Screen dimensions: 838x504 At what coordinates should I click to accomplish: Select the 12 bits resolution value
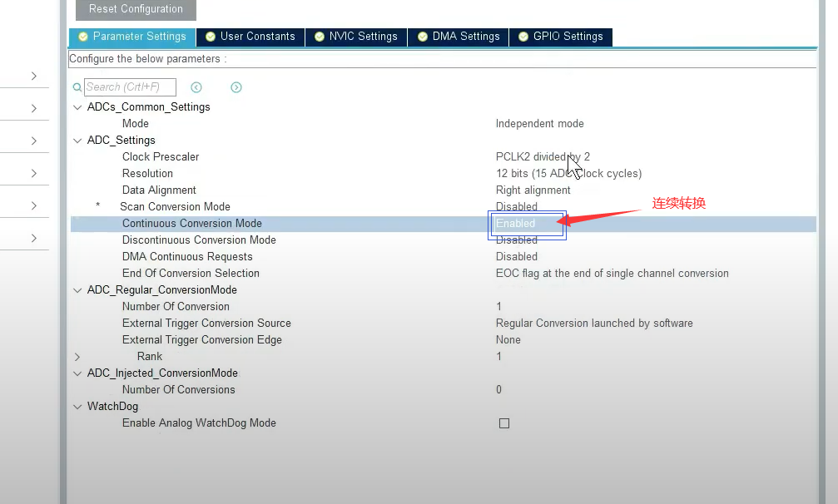(568, 174)
